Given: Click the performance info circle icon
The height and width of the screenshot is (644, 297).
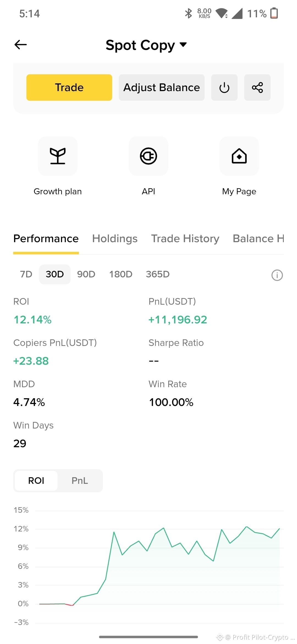Looking at the screenshot, I should click(277, 275).
